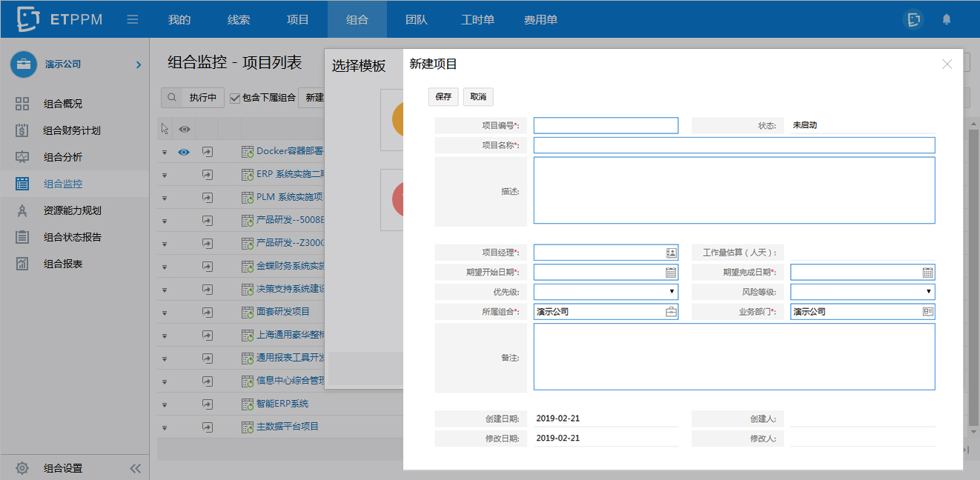The width and height of the screenshot is (980, 480).
Task: Toggle the hamburger menu icon
Action: (x=133, y=19)
